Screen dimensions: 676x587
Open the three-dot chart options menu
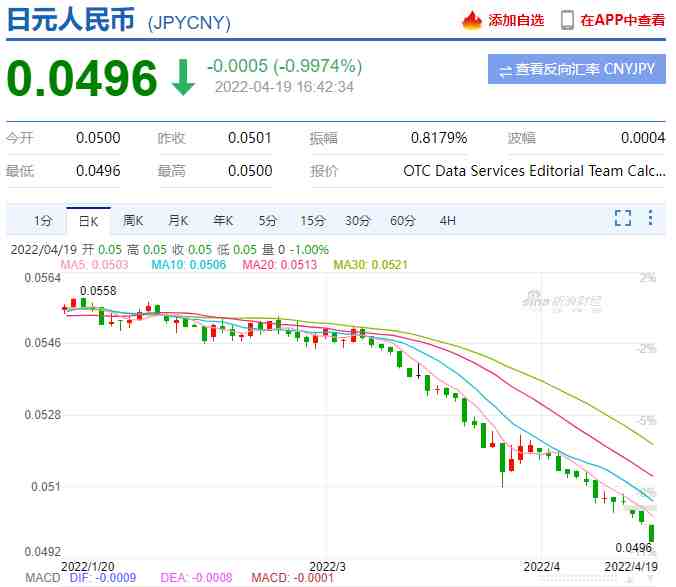[x=651, y=218]
